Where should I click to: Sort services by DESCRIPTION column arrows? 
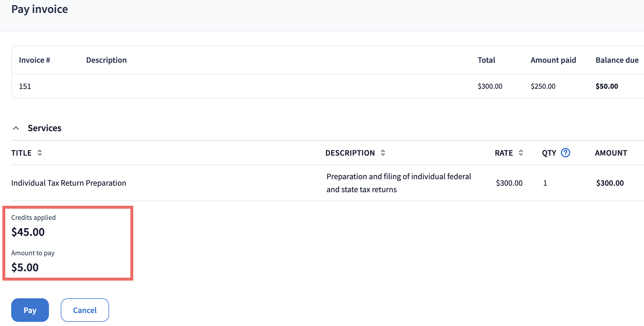pos(383,153)
